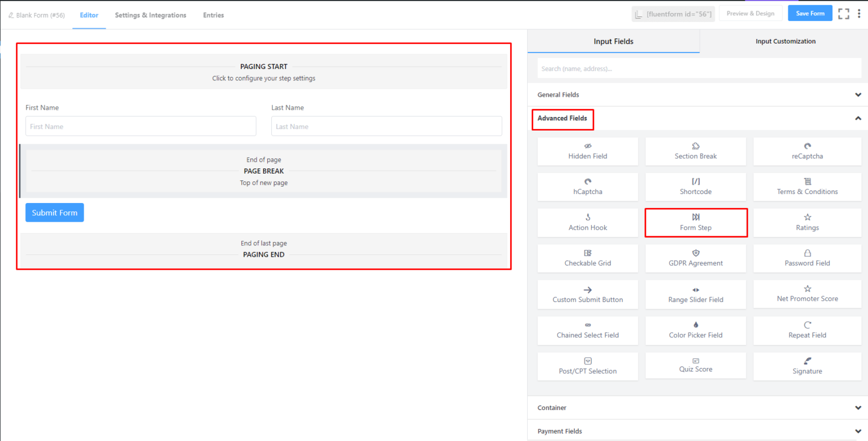The image size is (868, 441).
Task: Open the Entries tab
Action: pyautogui.click(x=213, y=15)
